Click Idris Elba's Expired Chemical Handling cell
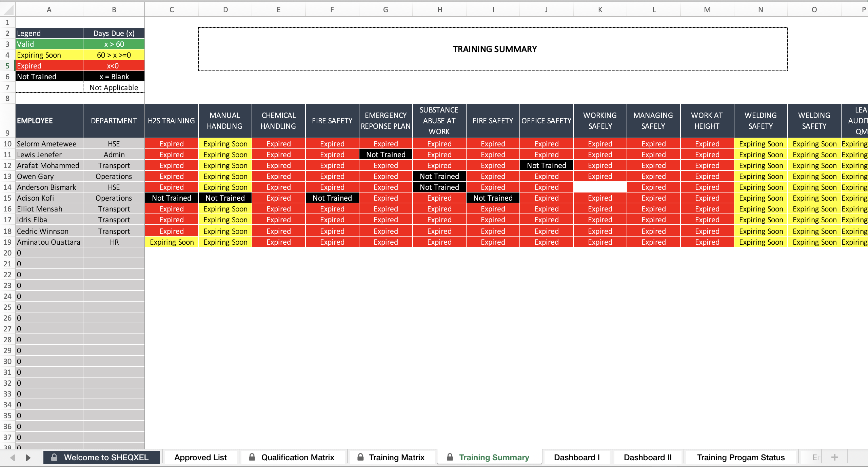 (x=279, y=220)
